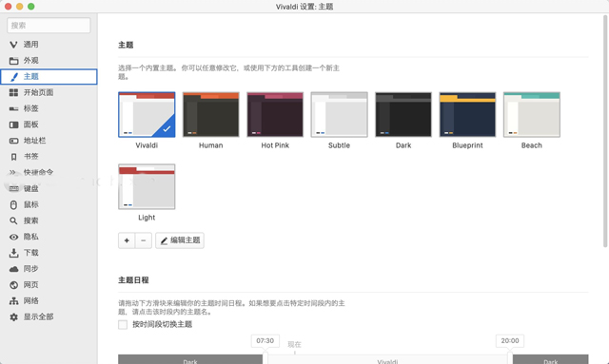Screen dimensions: 609x364
Task: Open 快捷命令 settings
Action: point(49,172)
